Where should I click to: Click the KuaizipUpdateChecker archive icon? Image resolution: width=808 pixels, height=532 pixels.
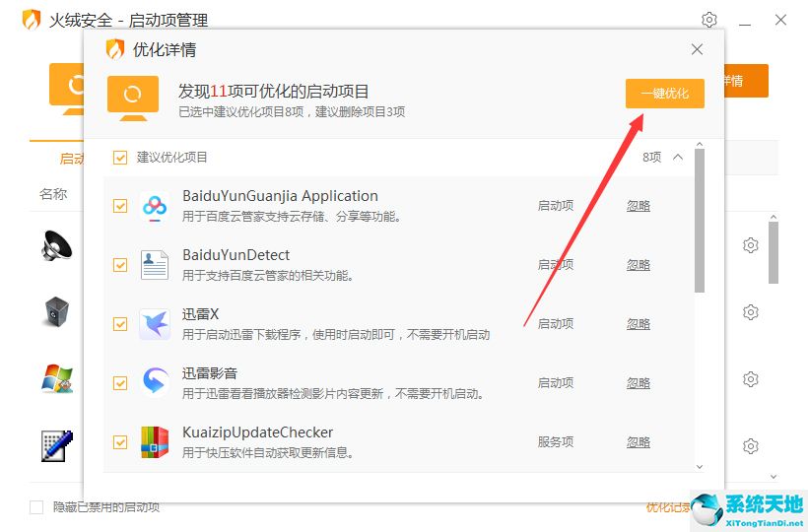click(x=155, y=442)
